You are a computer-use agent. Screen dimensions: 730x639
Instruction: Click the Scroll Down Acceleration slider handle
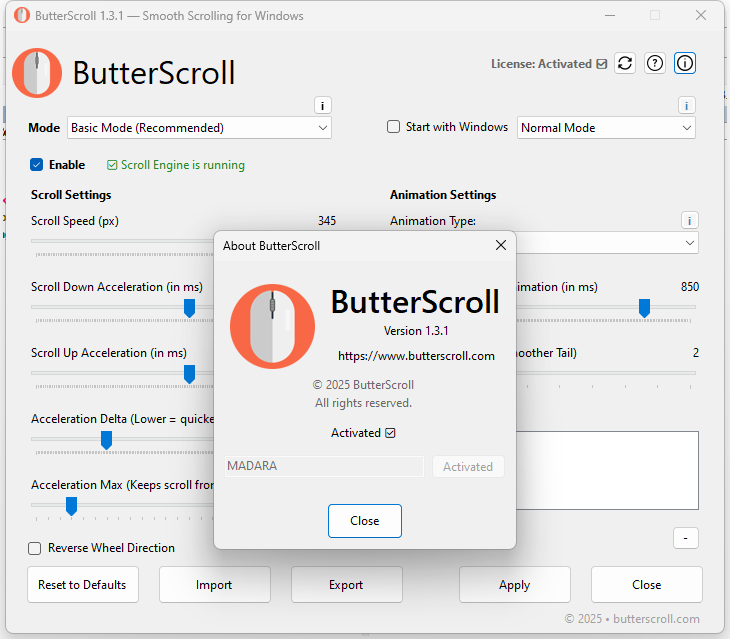pyautogui.click(x=189, y=308)
